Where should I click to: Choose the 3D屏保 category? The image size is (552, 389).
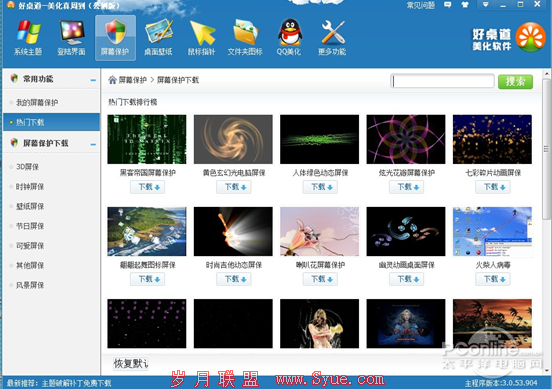(27, 167)
